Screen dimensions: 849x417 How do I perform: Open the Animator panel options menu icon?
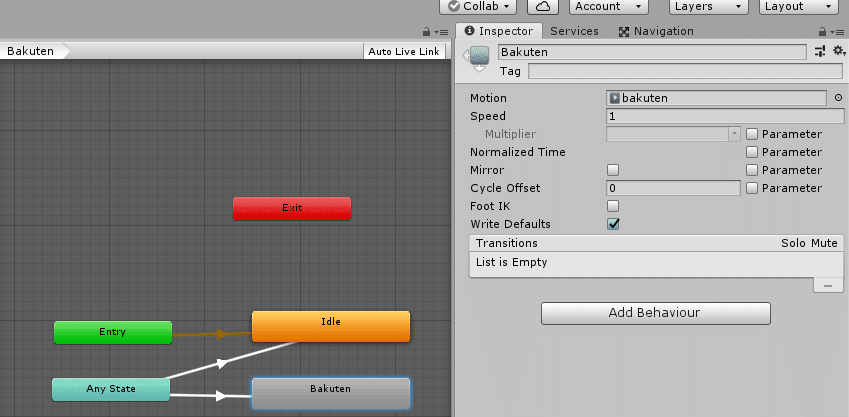tap(441, 32)
